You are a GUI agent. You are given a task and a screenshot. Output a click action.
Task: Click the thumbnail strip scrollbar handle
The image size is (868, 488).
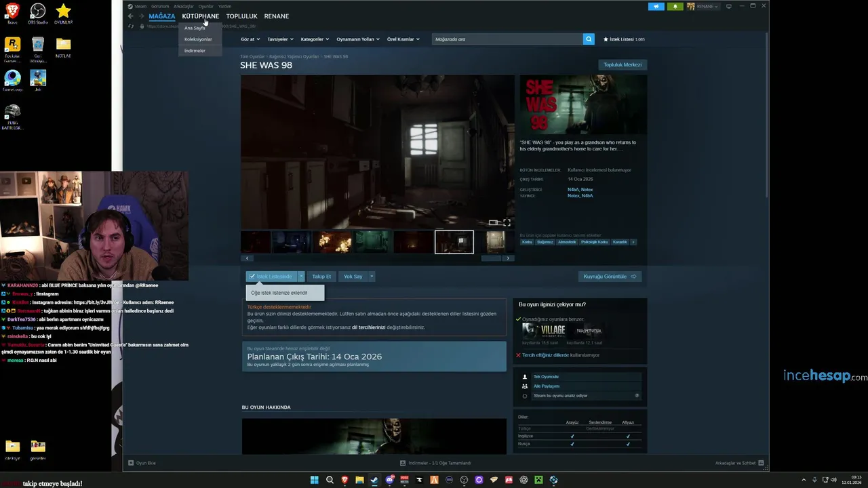(x=491, y=258)
